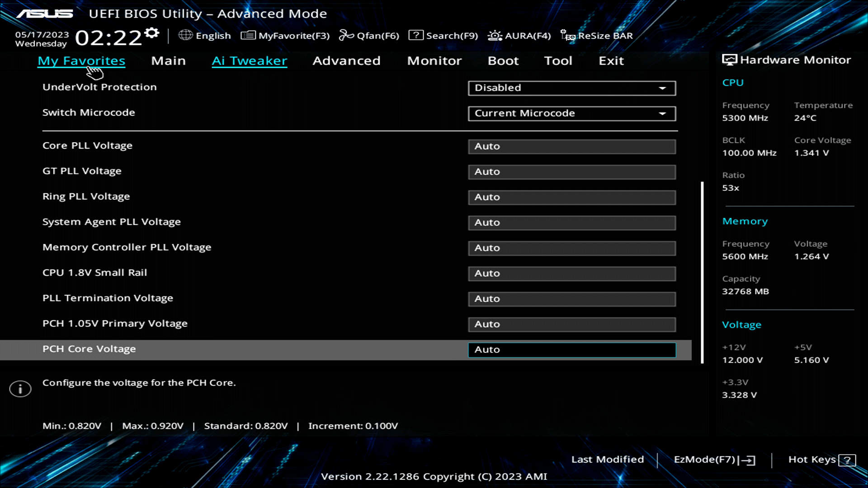Switch to the Advanced tab
The image size is (868, 488).
click(x=346, y=61)
